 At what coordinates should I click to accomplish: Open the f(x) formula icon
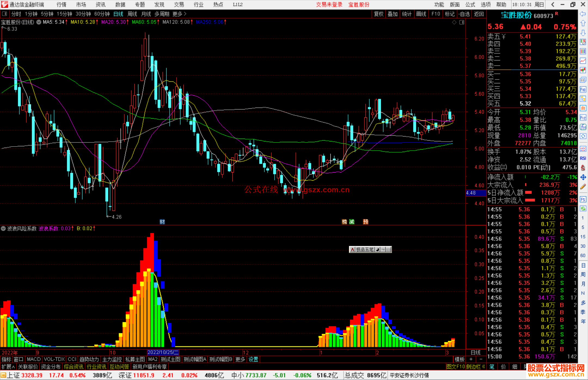pyautogui.click(x=583, y=127)
